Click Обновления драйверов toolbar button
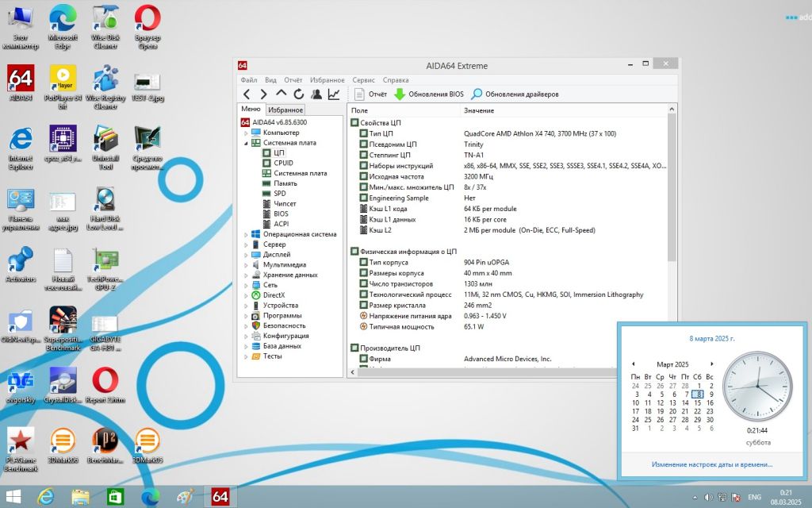The height and width of the screenshot is (508, 812). [515, 94]
